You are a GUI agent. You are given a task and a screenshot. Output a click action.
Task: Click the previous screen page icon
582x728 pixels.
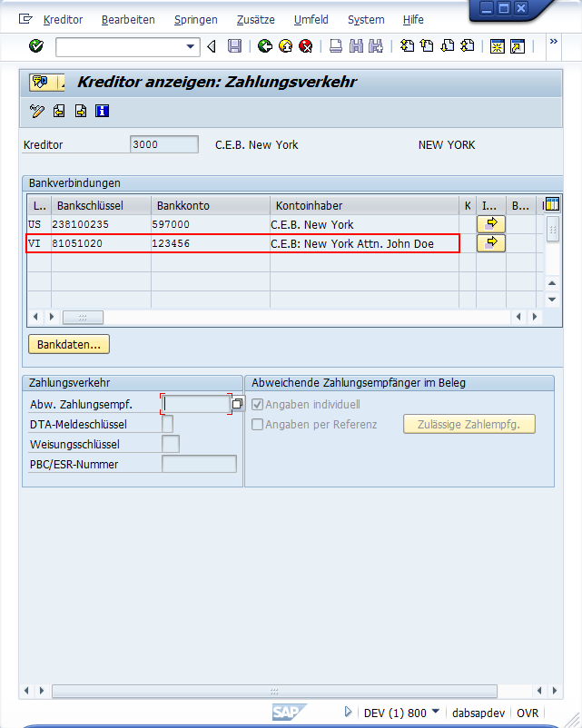[x=59, y=111]
